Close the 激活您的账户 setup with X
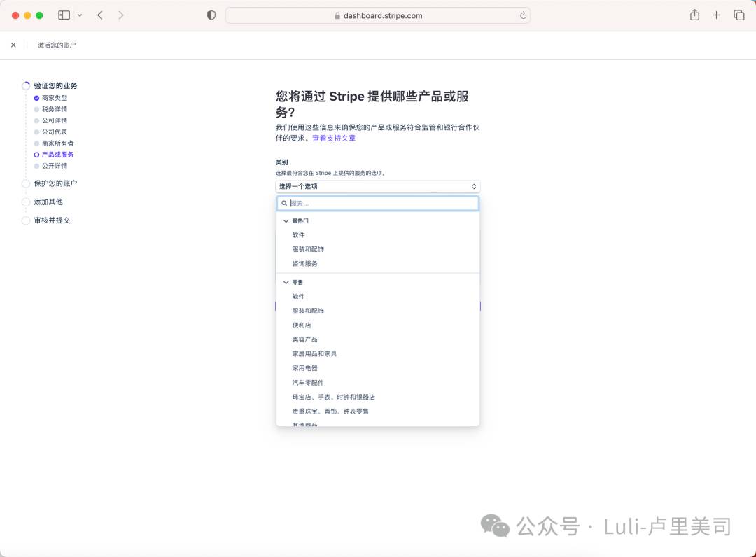Viewport: 756px width, 557px height. pyautogui.click(x=13, y=45)
